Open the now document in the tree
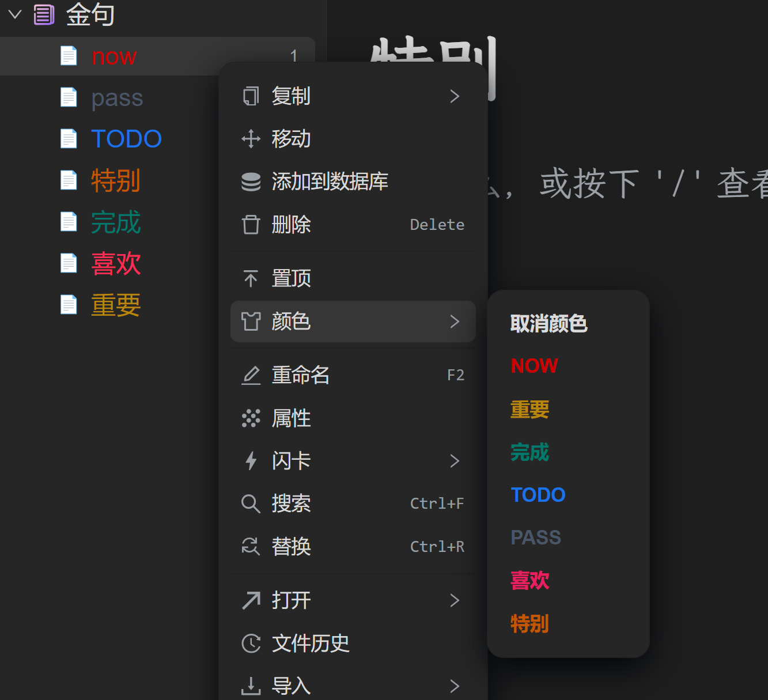Image resolution: width=768 pixels, height=700 pixels. 114,56
